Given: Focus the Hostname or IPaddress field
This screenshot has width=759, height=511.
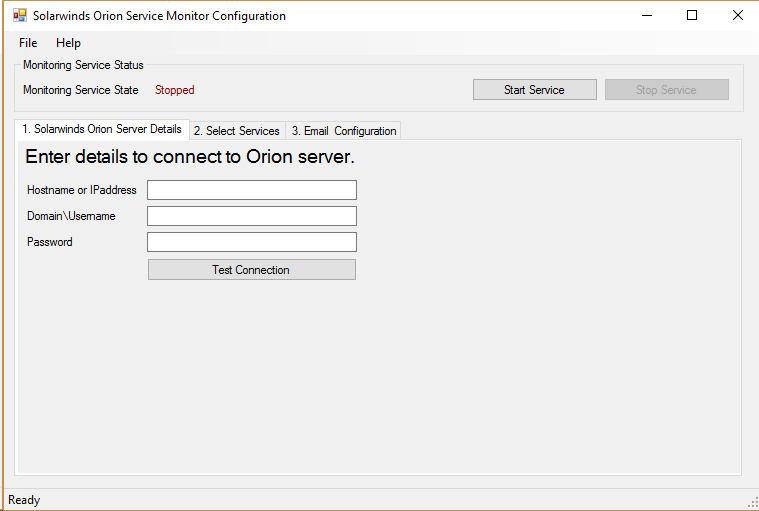Looking at the screenshot, I should [x=252, y=190].
